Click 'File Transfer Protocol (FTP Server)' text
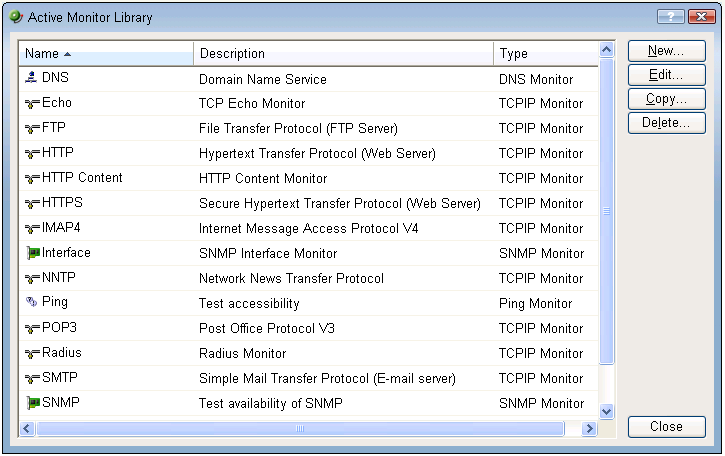 pyautogui.click(x=298, y=129)
